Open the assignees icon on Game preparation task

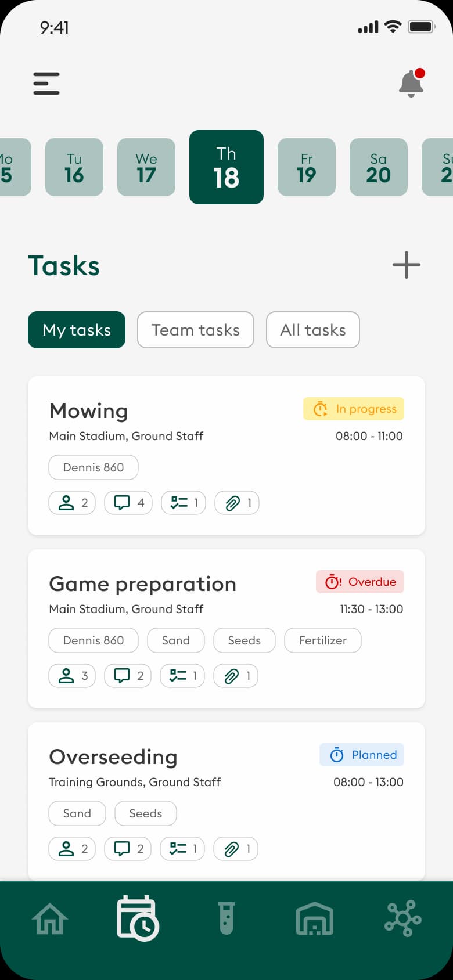(x=71, y=675)
